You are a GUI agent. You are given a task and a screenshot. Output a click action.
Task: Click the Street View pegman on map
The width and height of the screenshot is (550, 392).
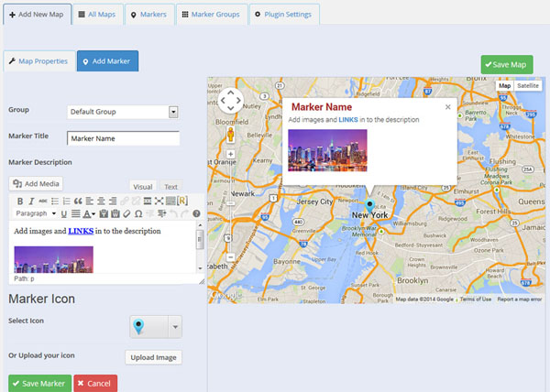(x=230, y=135)
